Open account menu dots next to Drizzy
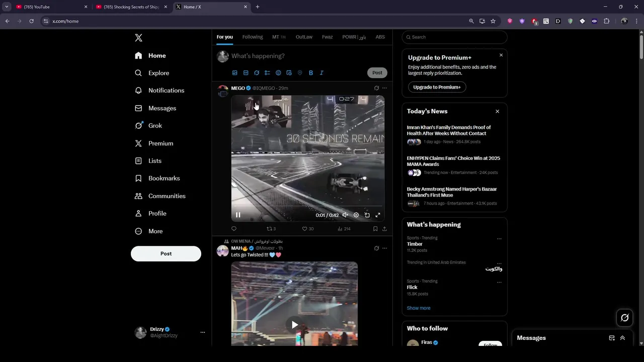Screen dimensions: 644x362 point(203,332)
